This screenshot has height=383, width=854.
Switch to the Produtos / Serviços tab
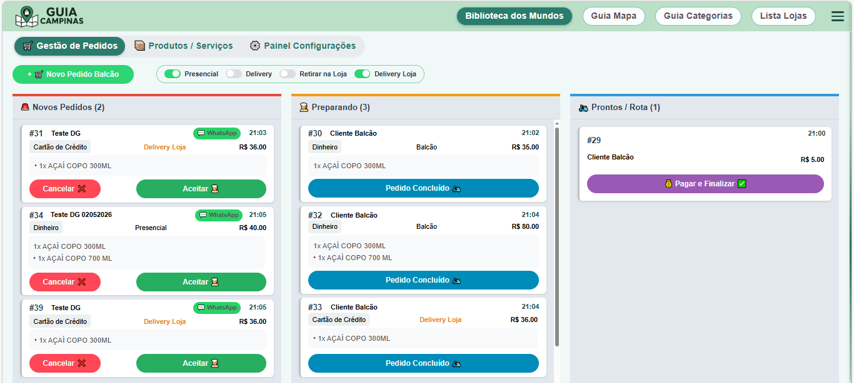click(x=184, y=46)
